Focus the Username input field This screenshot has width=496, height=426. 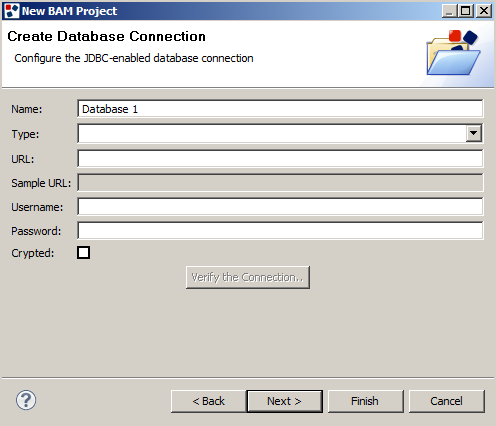tap(280, 206)
